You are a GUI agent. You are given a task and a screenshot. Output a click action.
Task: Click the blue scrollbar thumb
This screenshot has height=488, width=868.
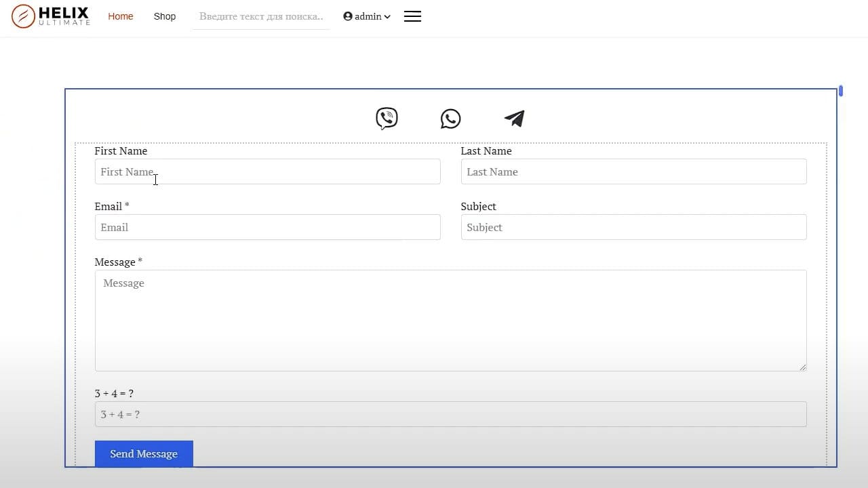coord(841,91)
